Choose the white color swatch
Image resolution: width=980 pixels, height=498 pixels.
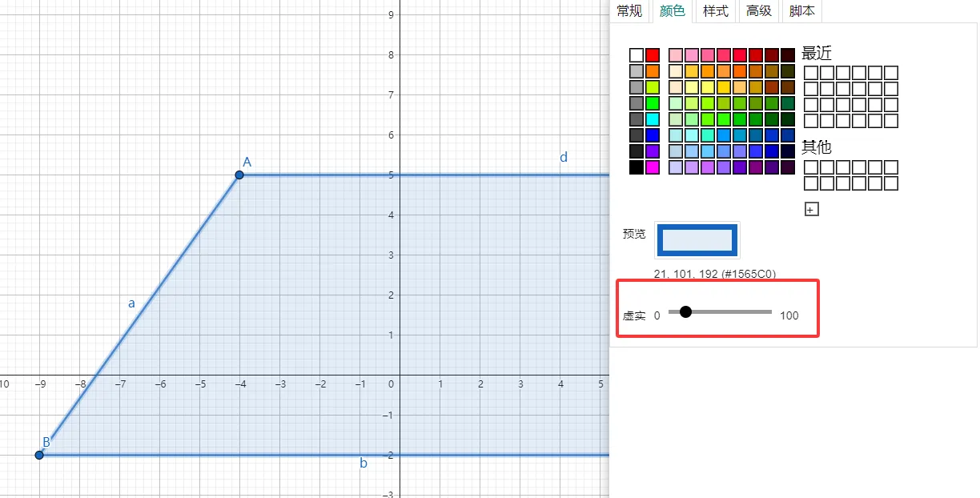click(637, 55)
